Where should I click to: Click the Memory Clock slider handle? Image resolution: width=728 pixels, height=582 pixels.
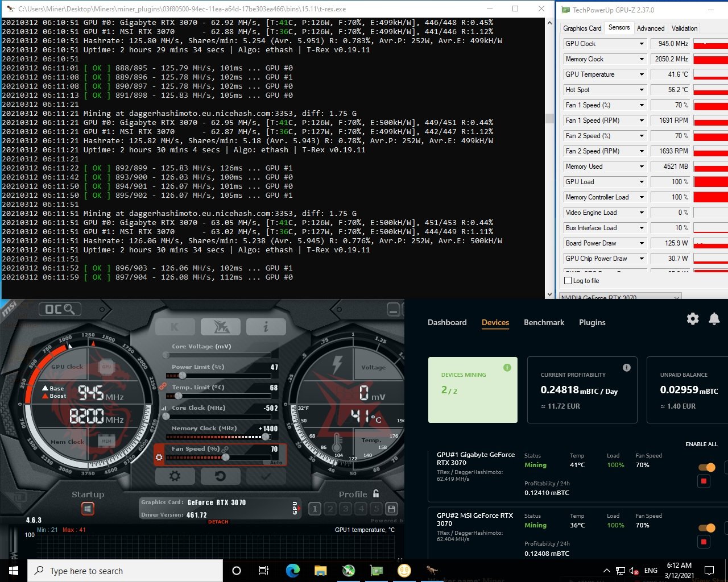(x=266, y=437)
